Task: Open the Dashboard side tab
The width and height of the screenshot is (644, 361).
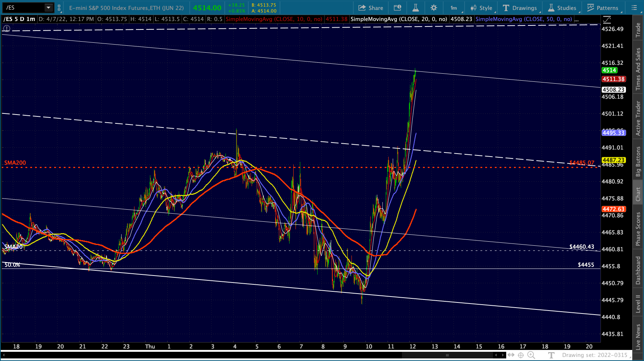Action: tap(638, 271)
